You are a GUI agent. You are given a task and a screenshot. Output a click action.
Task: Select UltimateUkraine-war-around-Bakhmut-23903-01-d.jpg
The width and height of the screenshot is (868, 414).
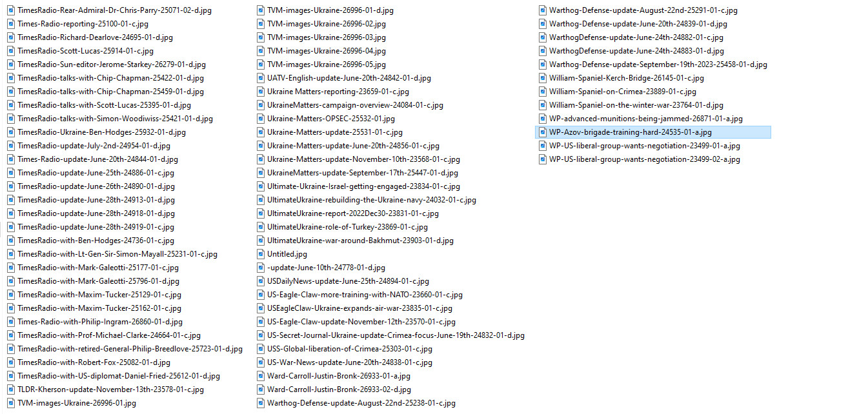[360, 241]
